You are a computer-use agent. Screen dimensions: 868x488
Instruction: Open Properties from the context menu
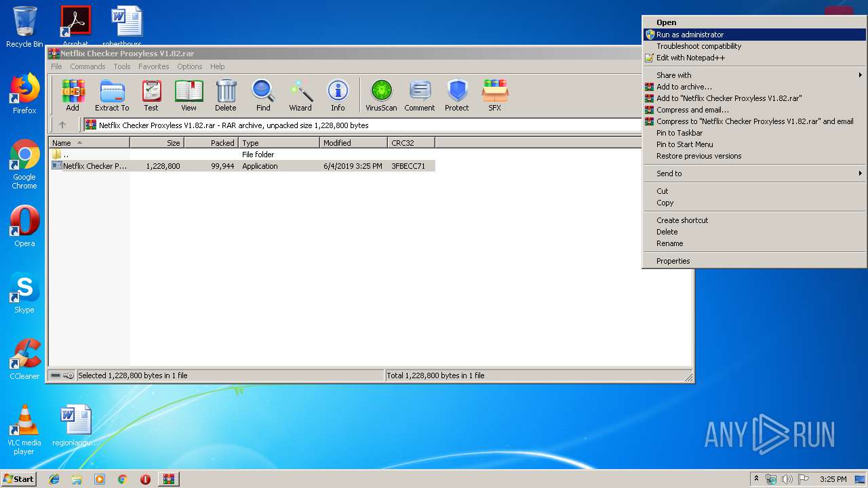pos(754,261)
